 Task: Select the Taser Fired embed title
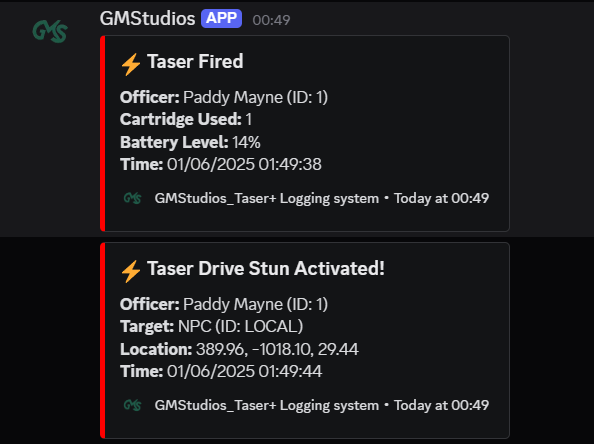click(x=195, y=61)
